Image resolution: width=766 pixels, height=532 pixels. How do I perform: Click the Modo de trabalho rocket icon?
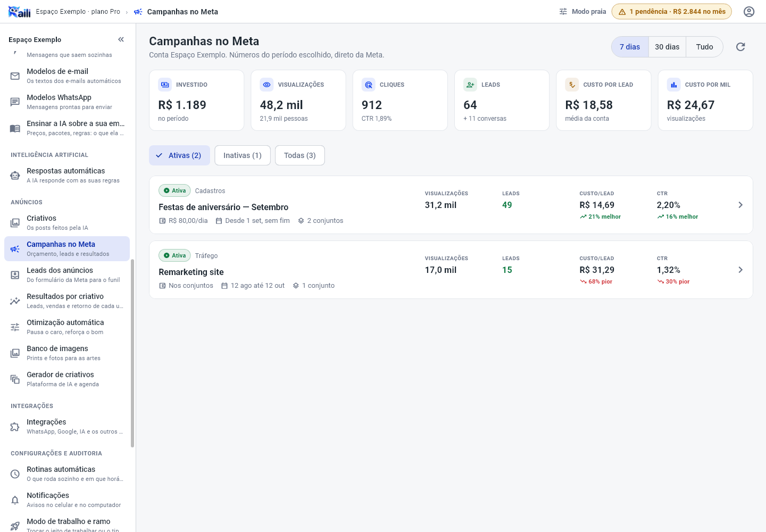tap(15, 526)
